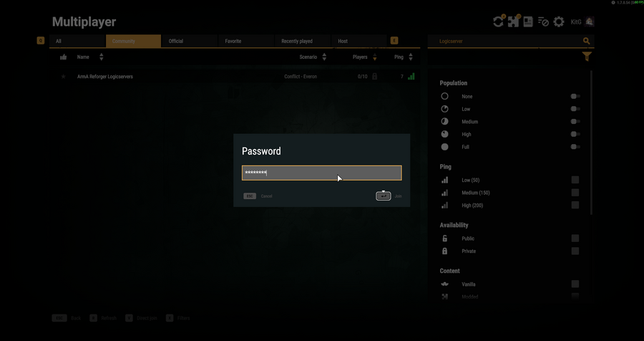Viewport: 644px width, 341px height.
Task: Click the Full population circle icon
Action: pyautogui.click(x=444, y=147)
